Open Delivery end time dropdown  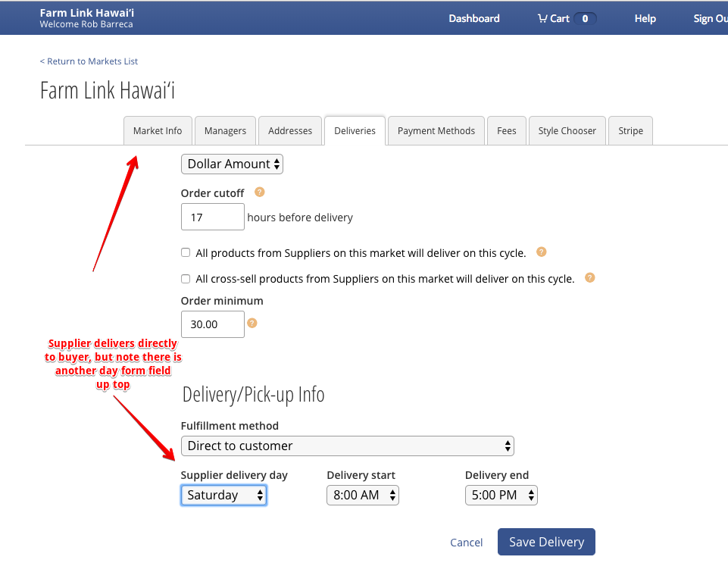tap(501, 496)
